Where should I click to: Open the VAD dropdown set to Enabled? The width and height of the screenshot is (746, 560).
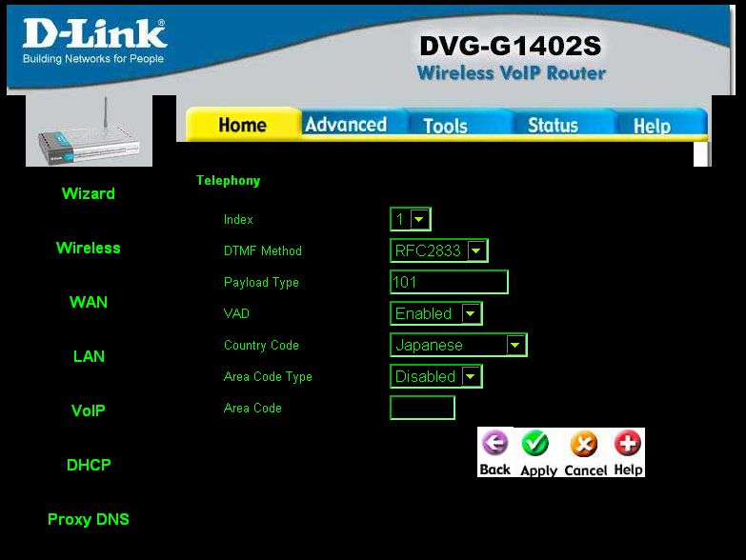(x=436, y=313)
